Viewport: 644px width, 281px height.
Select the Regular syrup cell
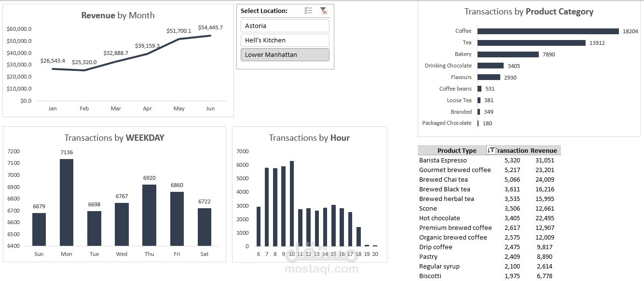pyautogui.click(x=439, y=266)
